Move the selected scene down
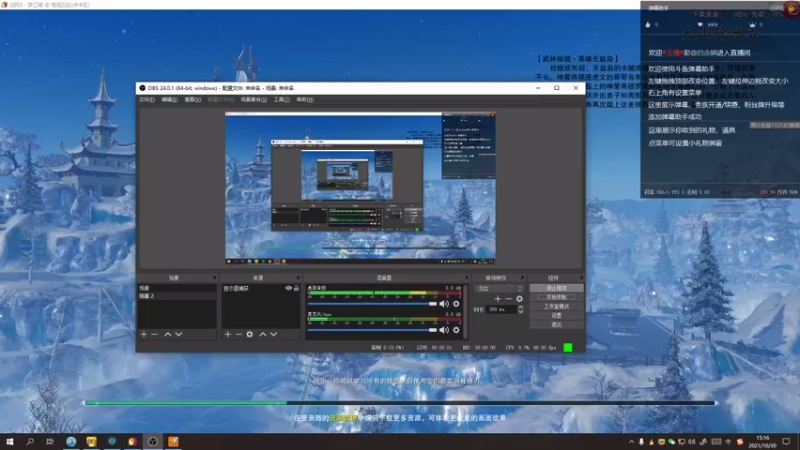This screenshot has width=800, height=450. (179, 334)
